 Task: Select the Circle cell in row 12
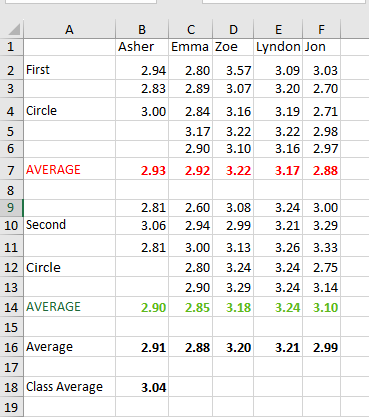69,267
